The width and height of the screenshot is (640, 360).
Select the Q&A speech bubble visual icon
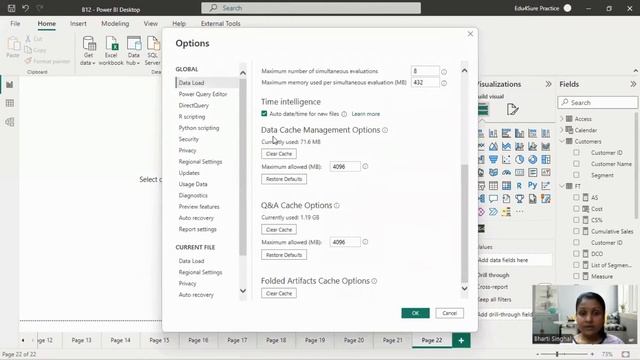click(x=493, y=199)
